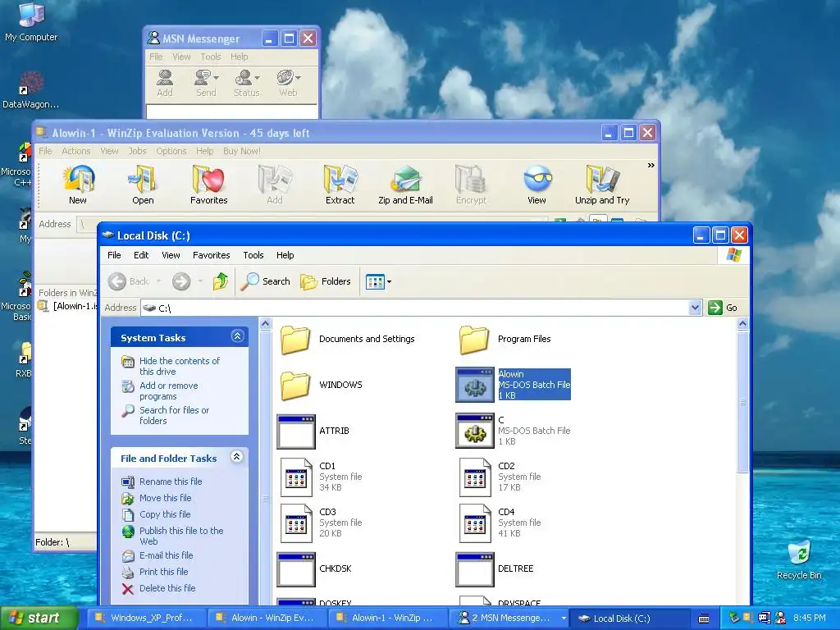Viewport: 840px width, 630px height.
Task: Click the file list scrollbar up arrow
Action: click(x=742, y=323)
